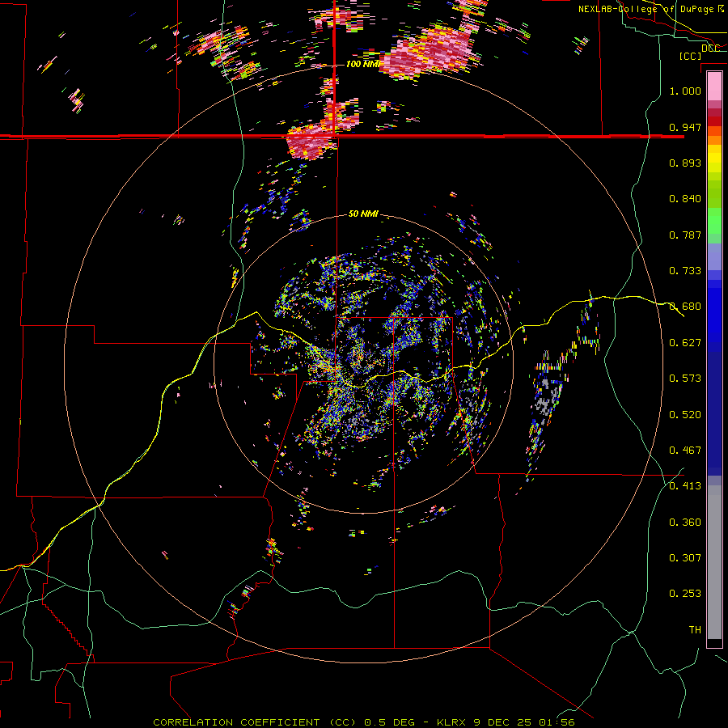728x728 pixels.
Task: Click the 0.787 color scale label
Action: tap(685, 235)
